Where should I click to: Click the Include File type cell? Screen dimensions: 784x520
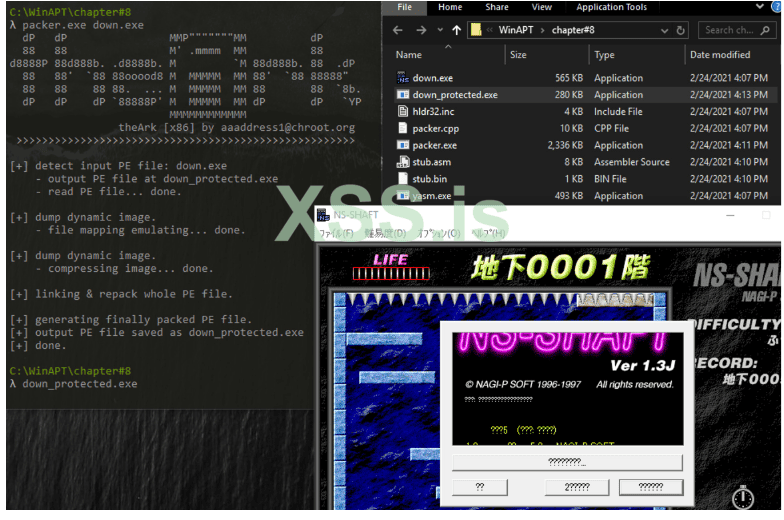click(x=618, y=112)
